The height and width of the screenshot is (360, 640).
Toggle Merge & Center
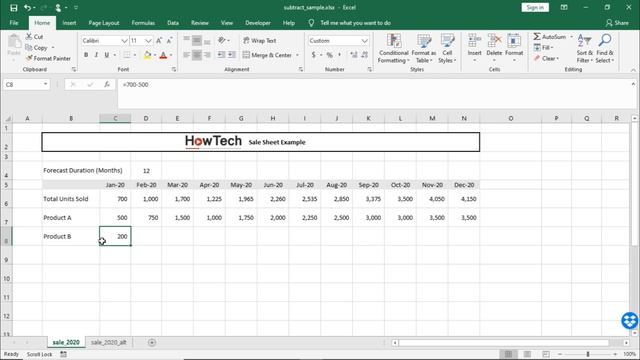(x=268, y=55)
